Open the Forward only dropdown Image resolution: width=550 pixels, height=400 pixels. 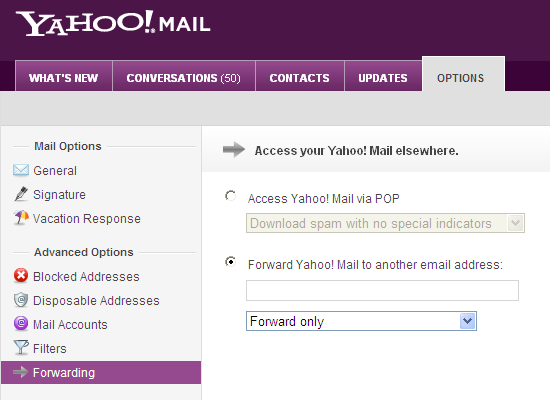click(x=361, y=321)
